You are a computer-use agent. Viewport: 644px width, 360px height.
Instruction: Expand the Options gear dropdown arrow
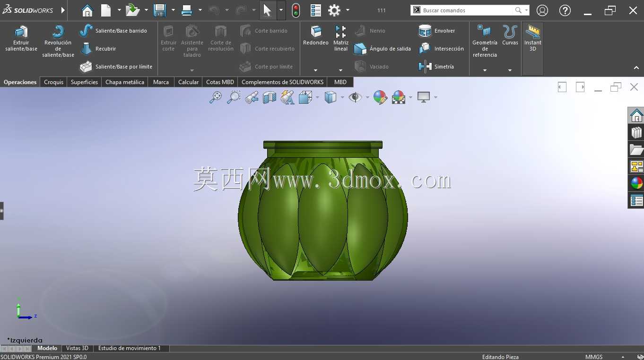[348, 10]
